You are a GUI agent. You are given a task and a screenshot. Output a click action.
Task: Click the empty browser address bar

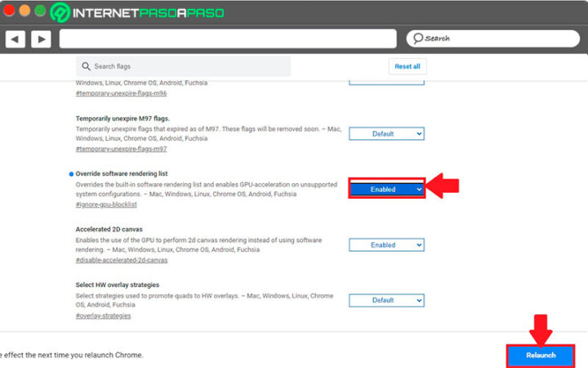(228, 38)
